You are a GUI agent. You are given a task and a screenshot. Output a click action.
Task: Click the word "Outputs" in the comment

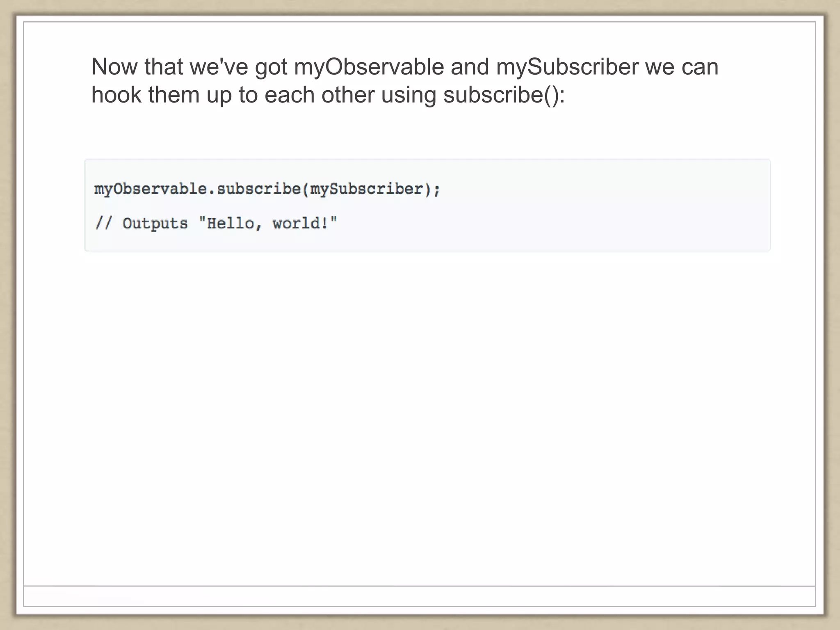(155, 224)
